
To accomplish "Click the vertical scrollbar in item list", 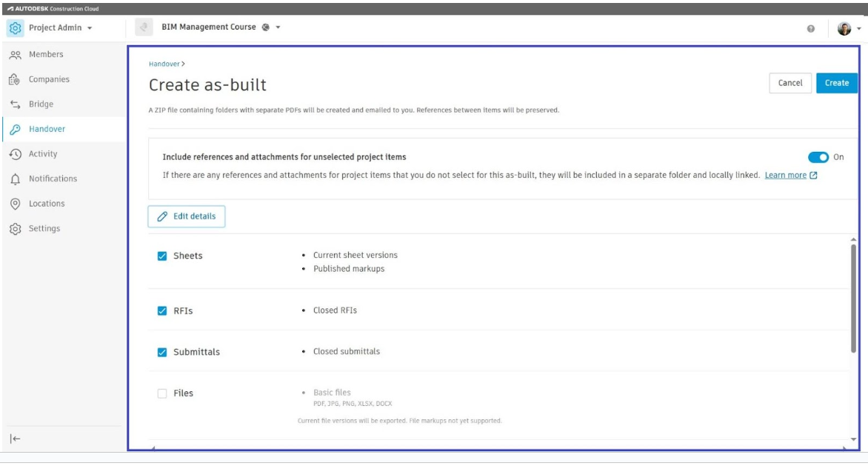I will (853, 296).
